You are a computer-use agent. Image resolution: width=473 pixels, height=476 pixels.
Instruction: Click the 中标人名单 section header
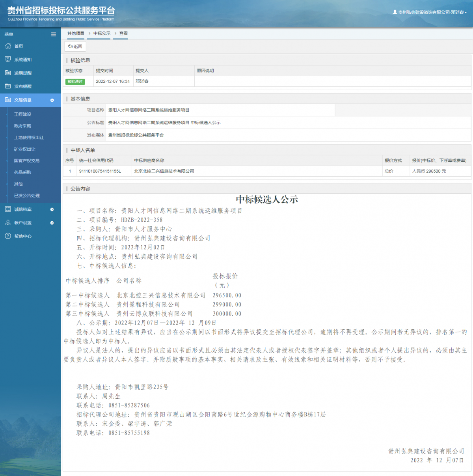(82, 150)
